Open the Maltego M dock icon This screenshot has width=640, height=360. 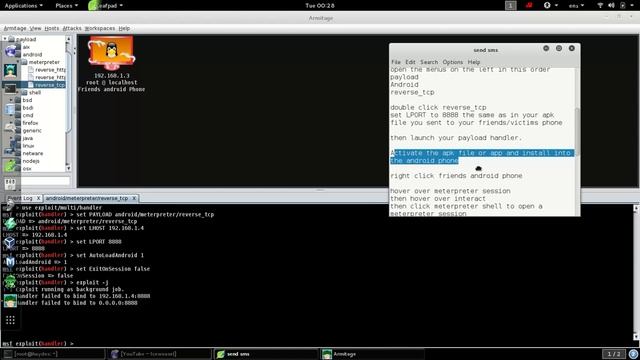[x=10, y=261]
